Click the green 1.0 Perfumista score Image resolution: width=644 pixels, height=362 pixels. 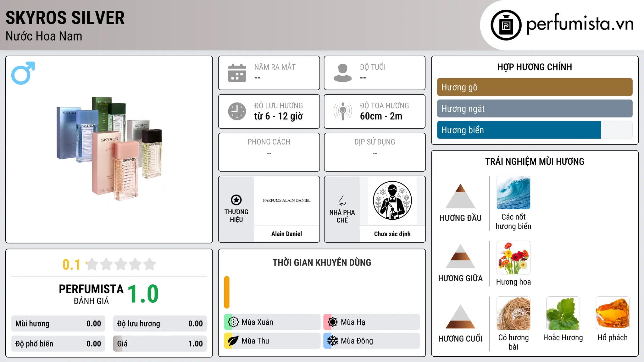pos(143,294)
